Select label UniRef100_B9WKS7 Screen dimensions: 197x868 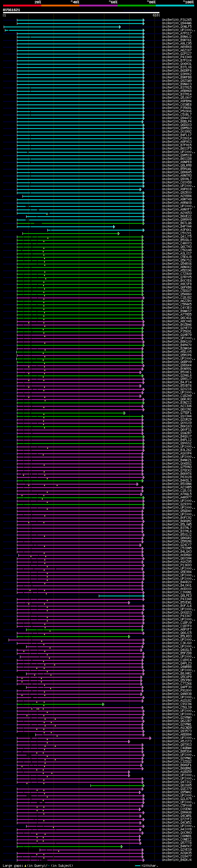[x=177, y=311]
